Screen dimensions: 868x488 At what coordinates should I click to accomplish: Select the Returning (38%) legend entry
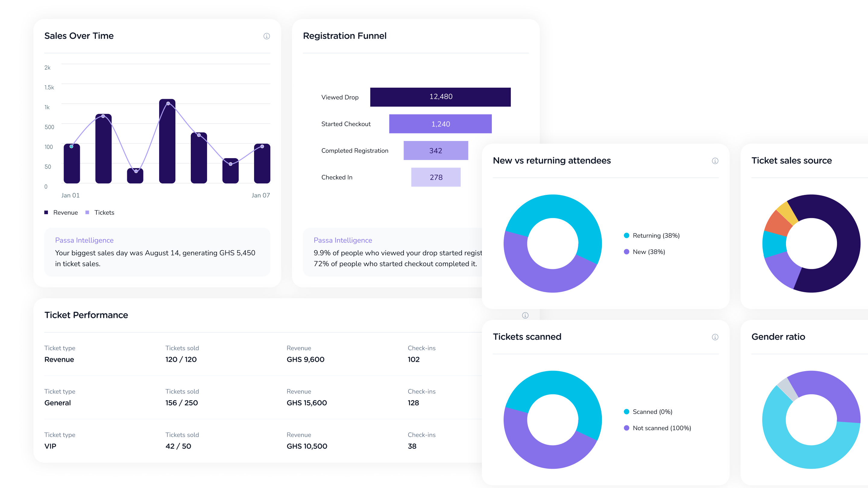coord(652,235)
